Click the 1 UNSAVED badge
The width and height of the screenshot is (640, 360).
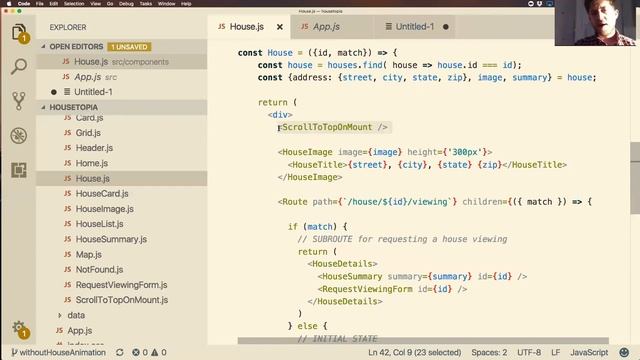point(129,47)
